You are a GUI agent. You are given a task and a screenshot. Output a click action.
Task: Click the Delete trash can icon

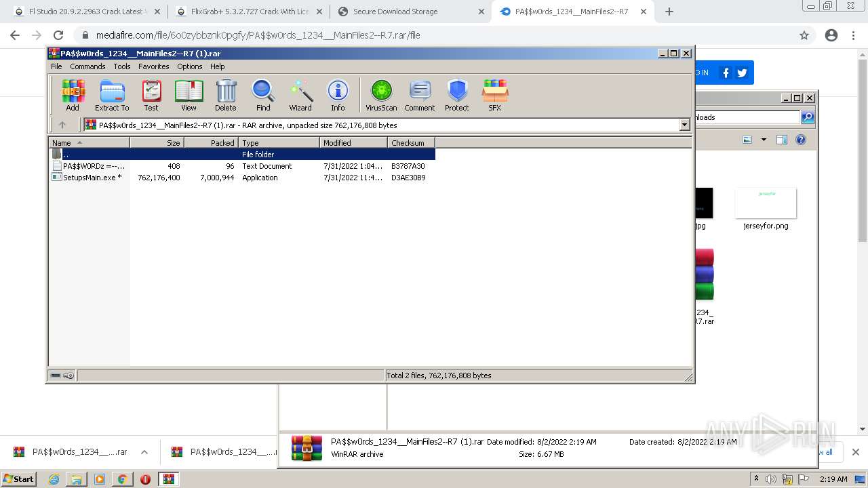click(226, 95)
